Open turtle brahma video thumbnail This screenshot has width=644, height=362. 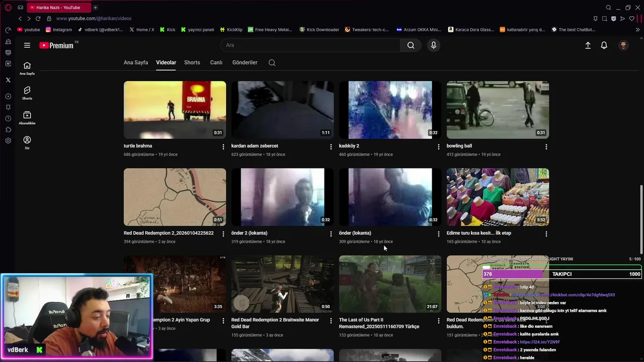pos(175,110)
